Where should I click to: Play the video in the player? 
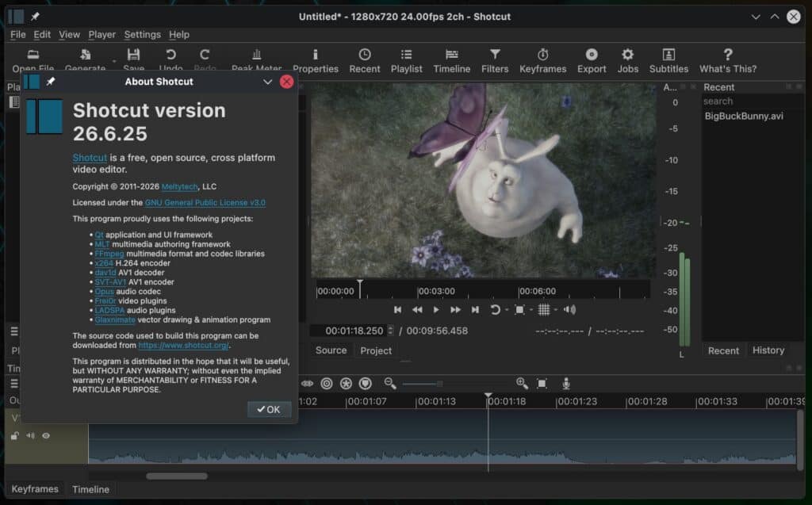[x=436, y=310]
